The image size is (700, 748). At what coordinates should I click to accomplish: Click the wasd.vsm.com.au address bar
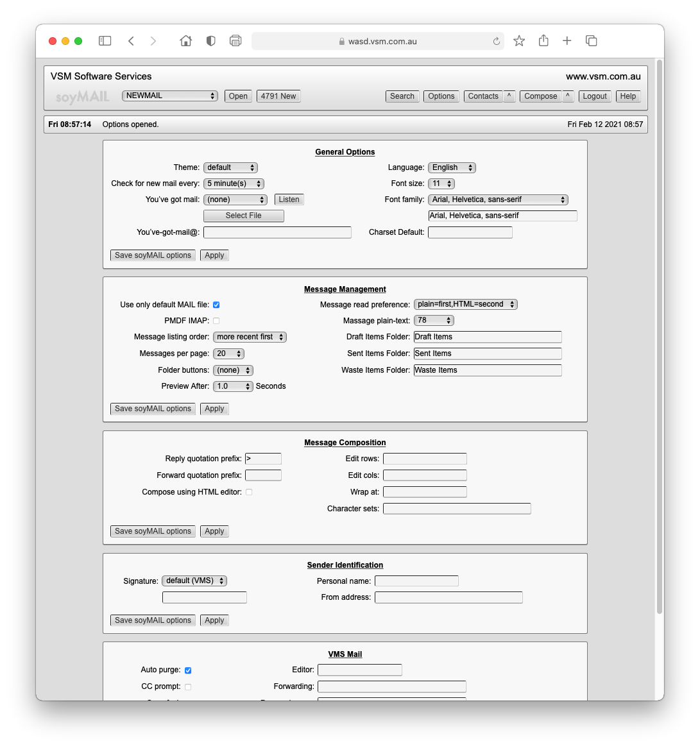[377, 42]
